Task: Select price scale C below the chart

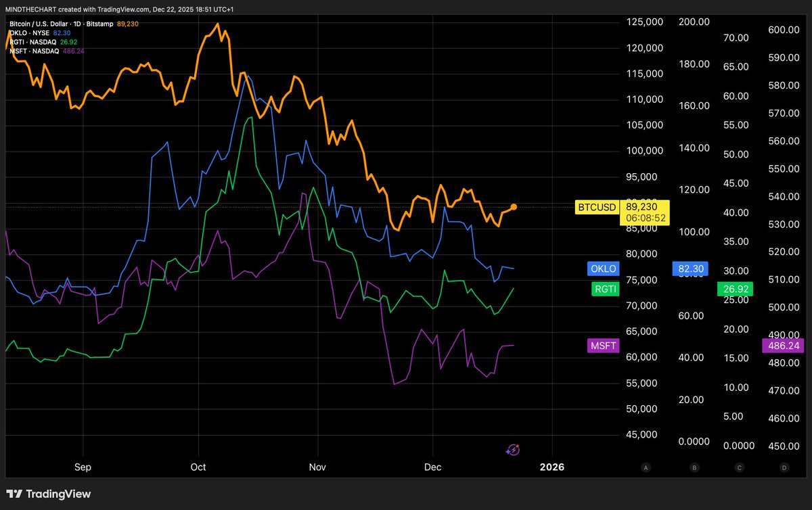Action: click(x=739, y=467)
